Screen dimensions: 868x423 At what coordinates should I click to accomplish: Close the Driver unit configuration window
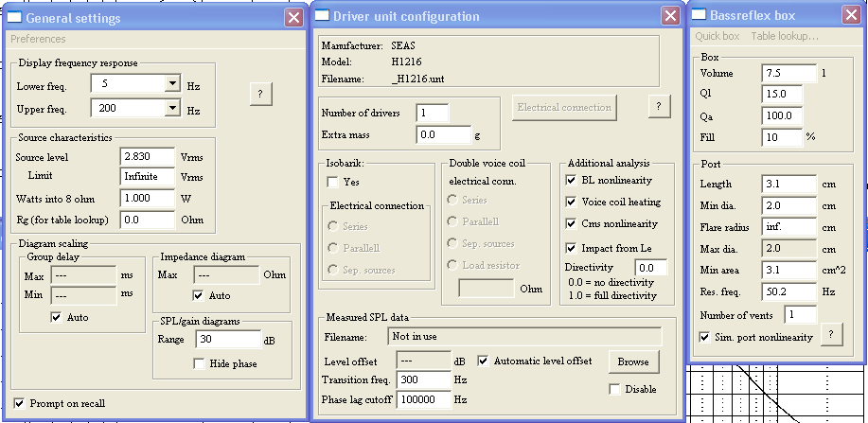tap(670, 15)
